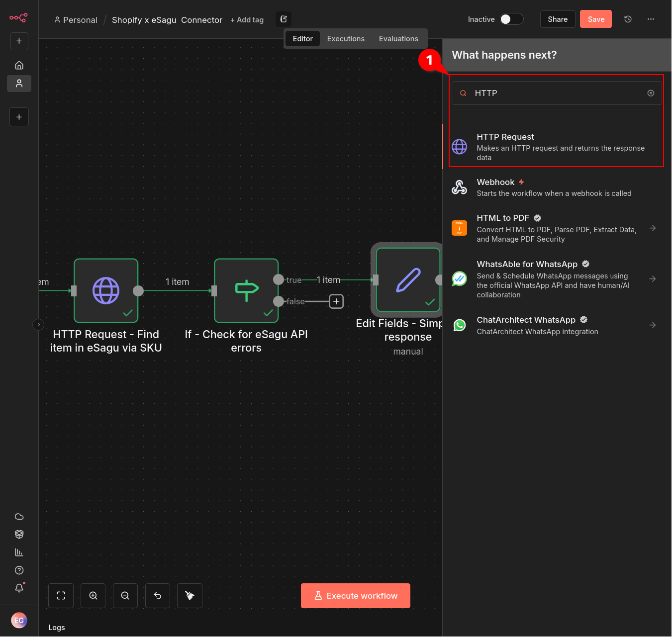
Task: Click the Share button
Action: point(558,19)
